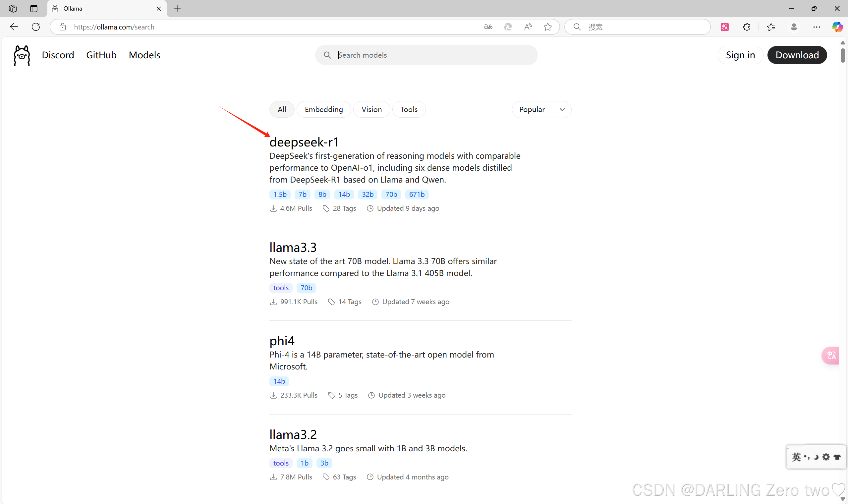Click the black Download button

[797, 55]
